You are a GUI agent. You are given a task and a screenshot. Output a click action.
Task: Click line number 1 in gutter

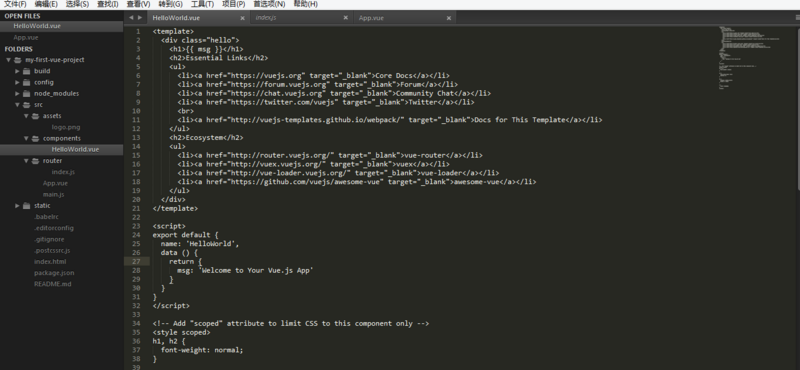[x=138, y=32]
